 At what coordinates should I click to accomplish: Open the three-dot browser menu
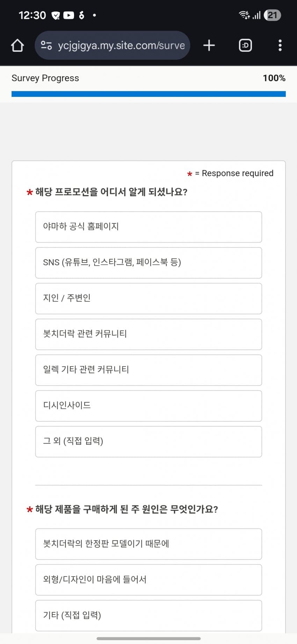280,45
